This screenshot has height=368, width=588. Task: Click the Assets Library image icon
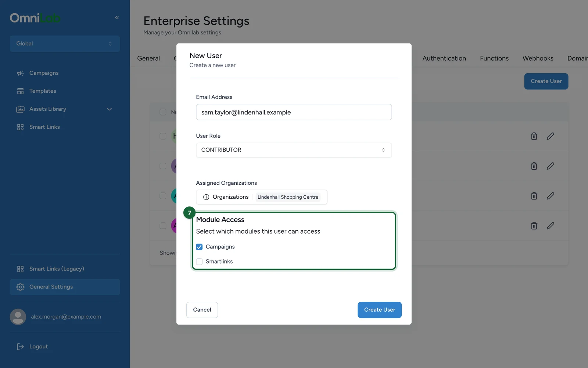pyautogui.click(x=20, y=109)
